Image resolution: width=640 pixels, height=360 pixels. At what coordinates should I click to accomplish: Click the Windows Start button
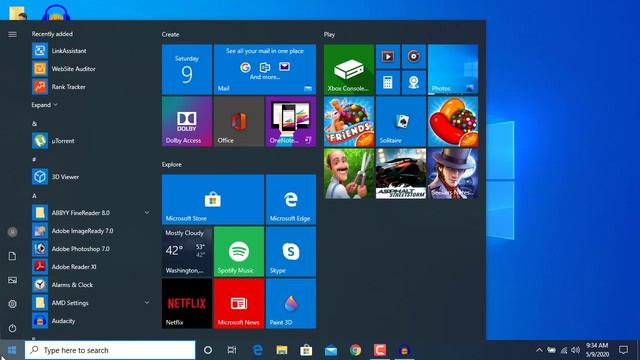[12, 350]
